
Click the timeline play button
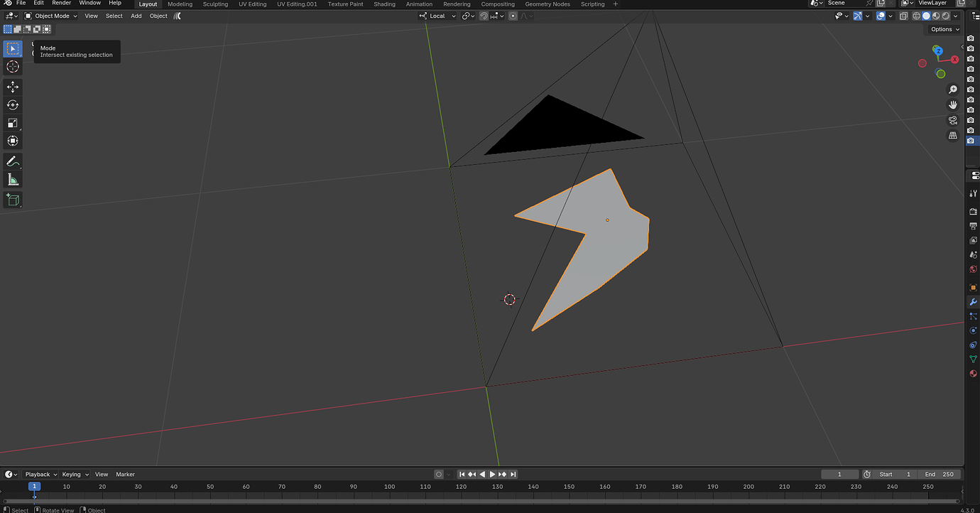point(492,474)
